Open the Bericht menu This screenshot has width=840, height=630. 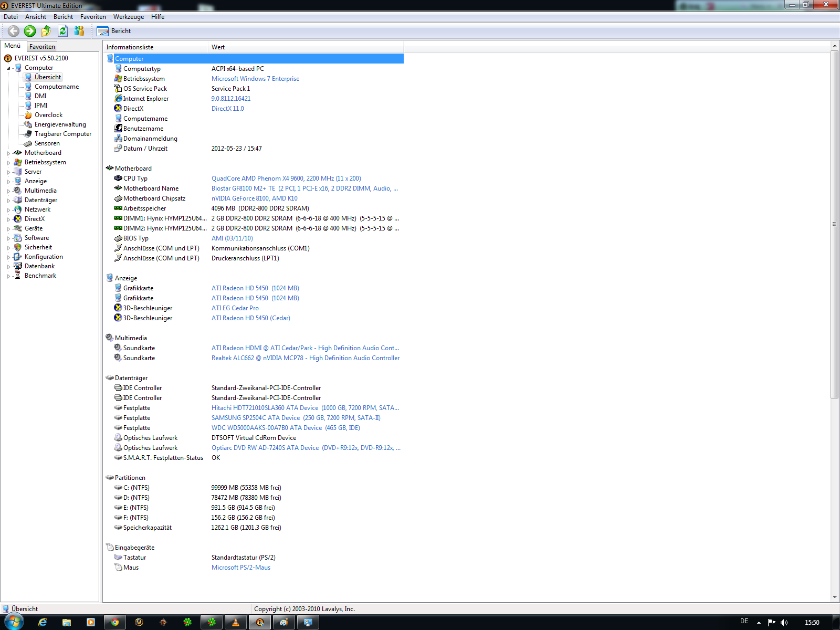click(x=63, y=17)
